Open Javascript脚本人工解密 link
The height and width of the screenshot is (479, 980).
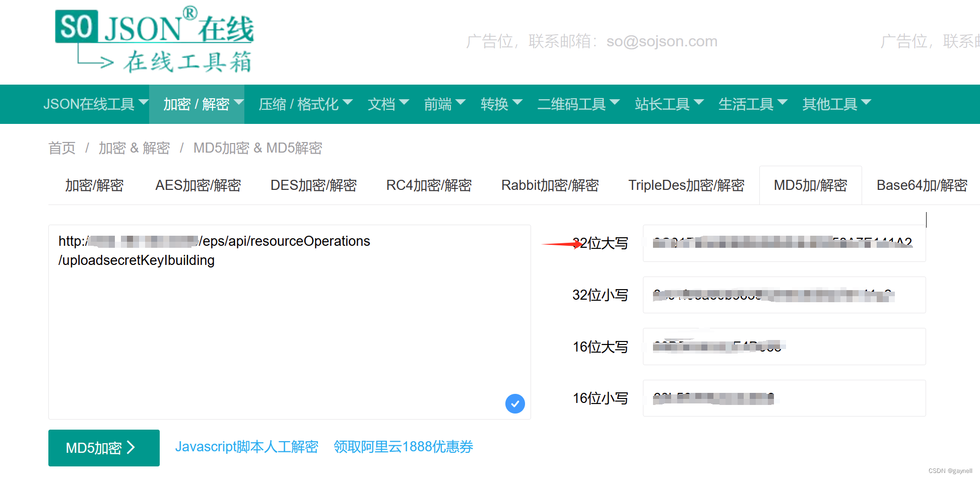[x=247, y=447]
